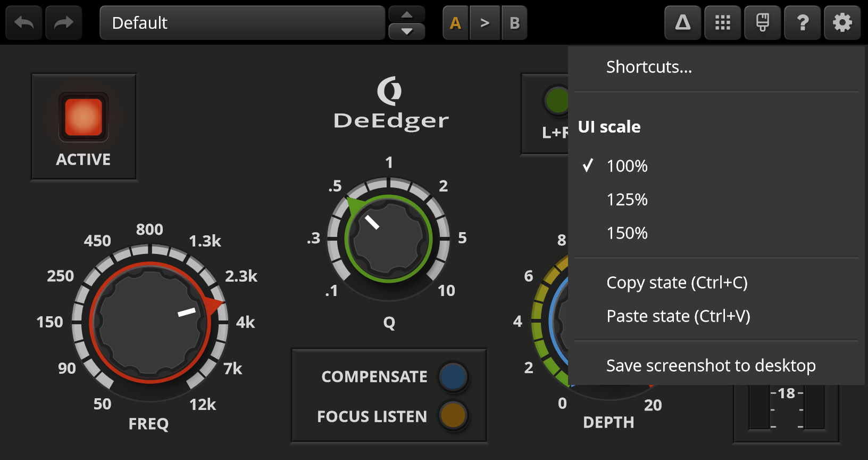Click the redo arrow icon
The image size is (868, 460).
tap(64, 23)
